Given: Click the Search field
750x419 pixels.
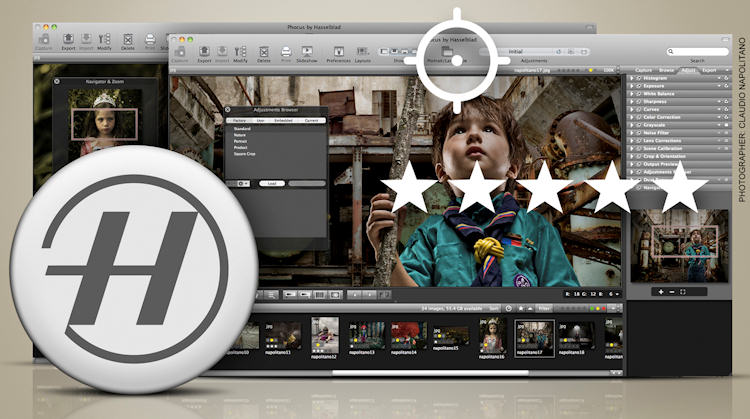Looking at the screenshot, I should 697,51.
